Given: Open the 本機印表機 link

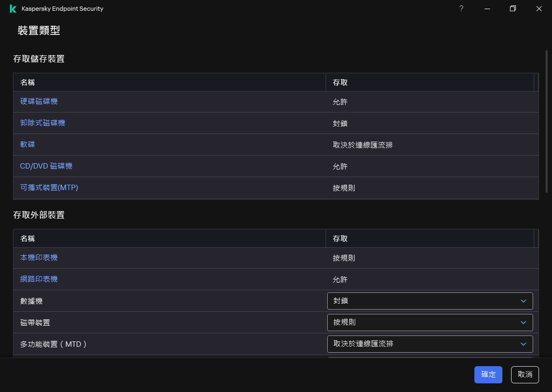Looking at the screenshot, I should coord(39,258).
